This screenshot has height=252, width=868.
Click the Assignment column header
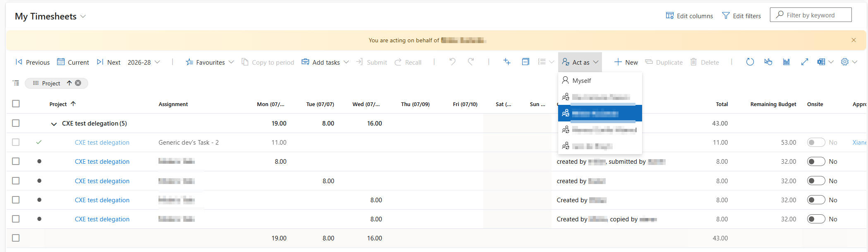coord(173,104)
